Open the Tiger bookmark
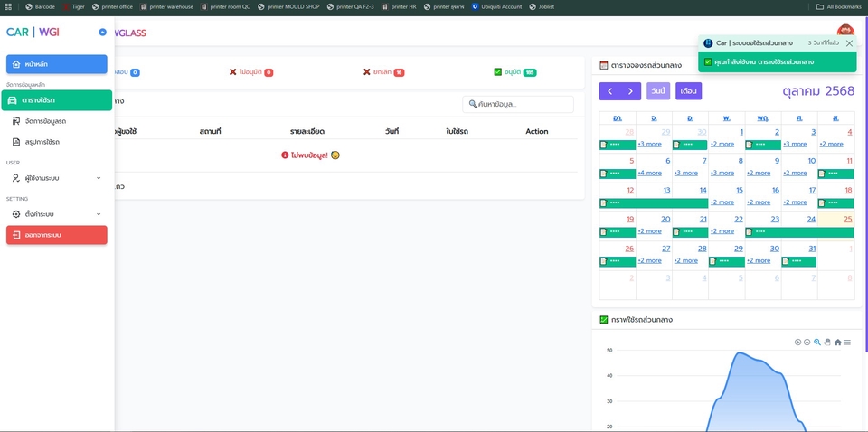868x432 pixels. [x=73, y=6]
